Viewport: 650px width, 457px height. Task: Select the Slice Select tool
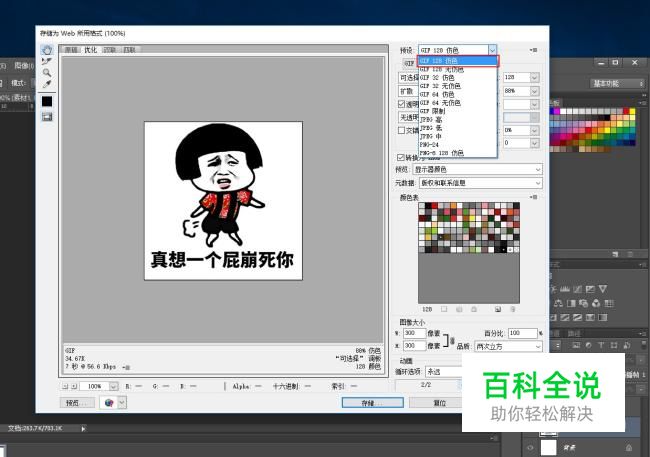[47, 61]
